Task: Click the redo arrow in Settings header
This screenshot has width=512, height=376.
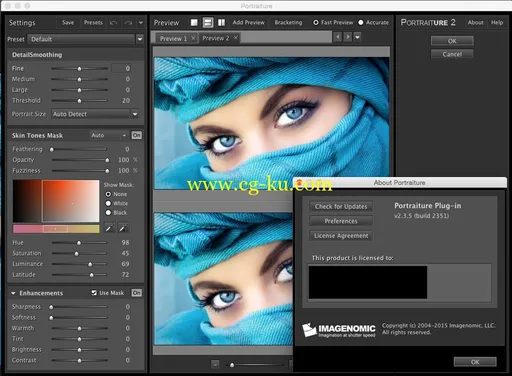Action: (x=128, y=23)
